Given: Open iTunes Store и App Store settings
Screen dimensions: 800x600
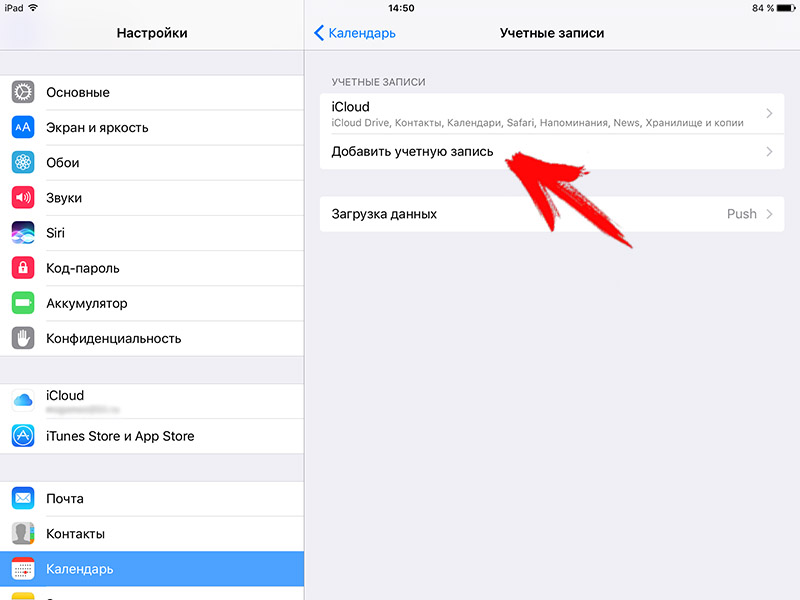Looking at the screenshot, I should (x=152, y=436).
